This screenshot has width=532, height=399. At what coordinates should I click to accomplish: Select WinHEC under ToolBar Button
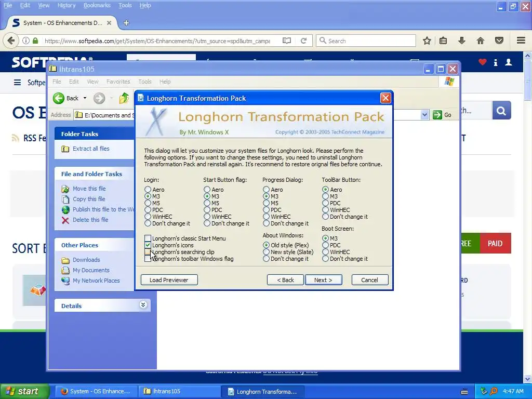pos(325,210)
